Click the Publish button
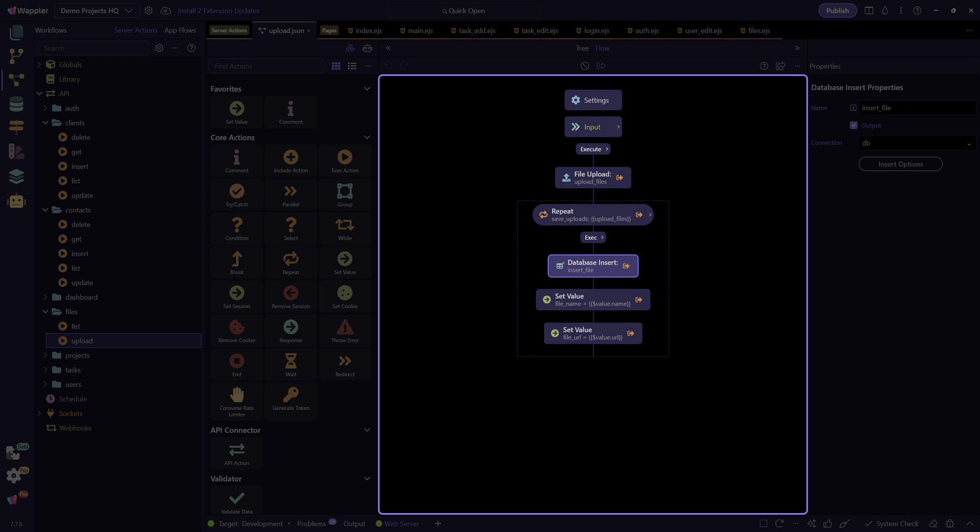980x532 pixels. click(x=837, y=11)
